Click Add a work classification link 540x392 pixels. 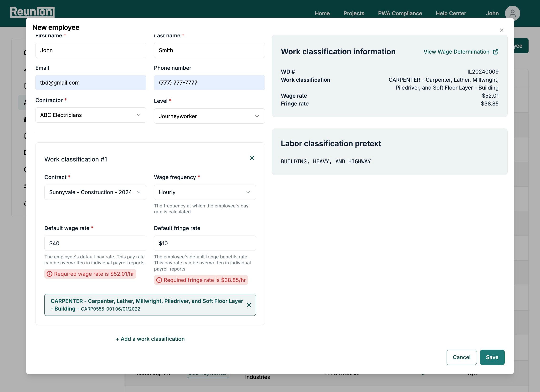click(x=150, y=339)
